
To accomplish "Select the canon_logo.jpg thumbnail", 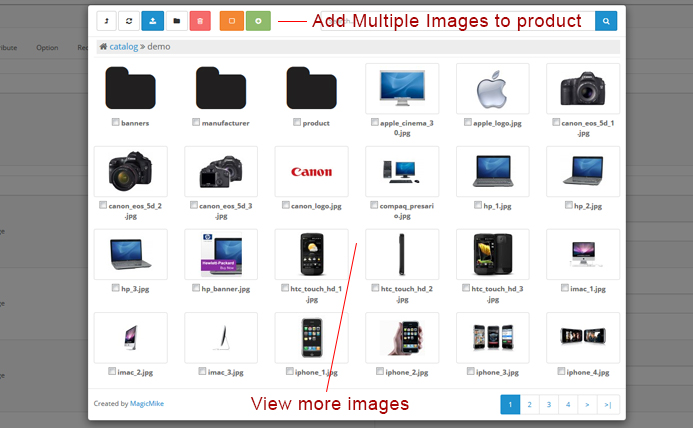I will click(x=312, y=172).
